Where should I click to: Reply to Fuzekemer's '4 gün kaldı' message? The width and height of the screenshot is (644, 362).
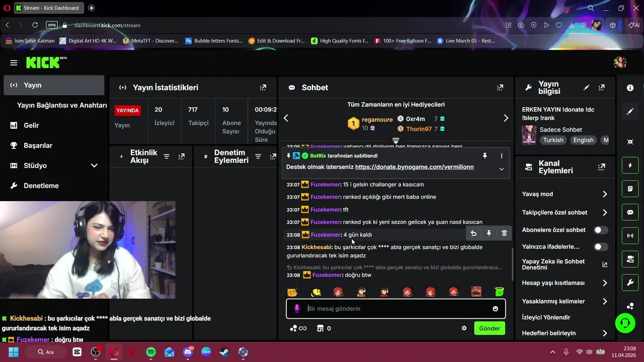pos(473,233)
